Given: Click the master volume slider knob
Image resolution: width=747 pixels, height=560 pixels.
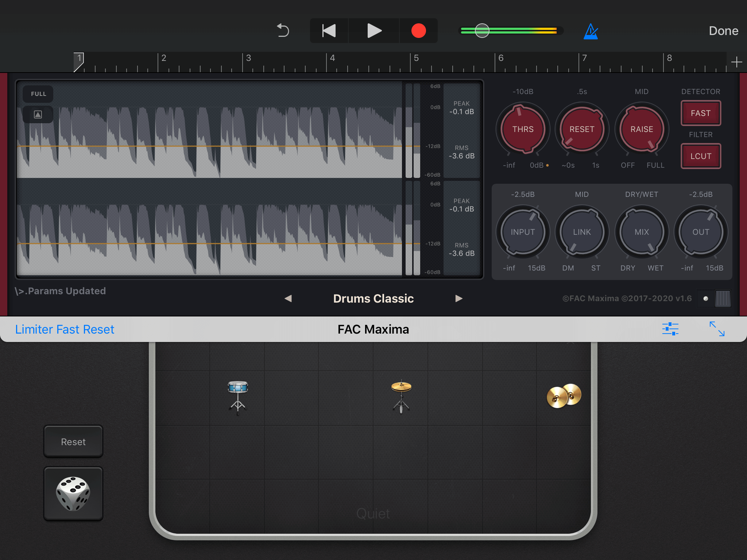Looking at the screenshot, I should point(482,31).
